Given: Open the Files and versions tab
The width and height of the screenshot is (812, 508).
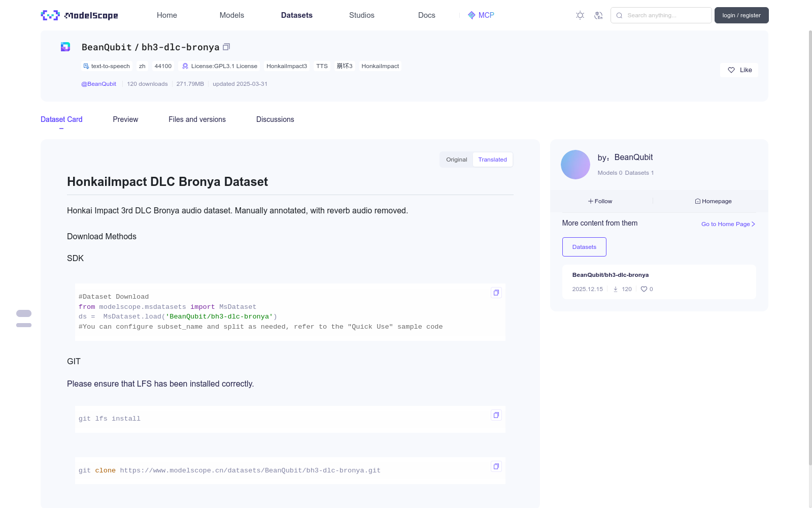Looking at the screenshot, I should coord(197,119).
